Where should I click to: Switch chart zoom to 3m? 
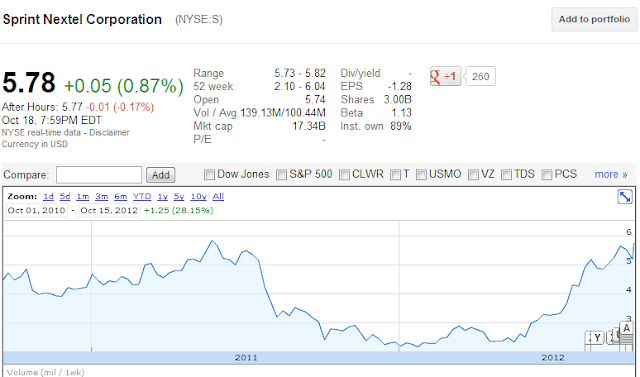[x=102, y=197]
